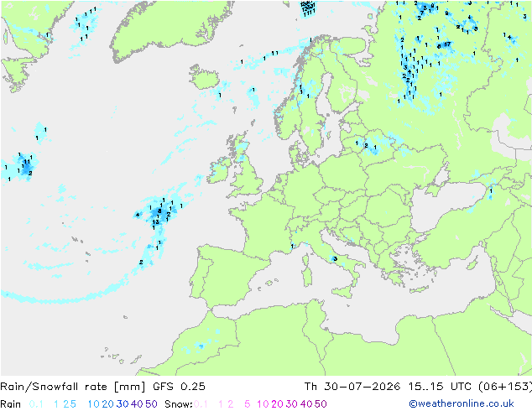Click the Snow legend 0.1 value
The height and width of the screenshot is (411, 532).
coord(201,404)
